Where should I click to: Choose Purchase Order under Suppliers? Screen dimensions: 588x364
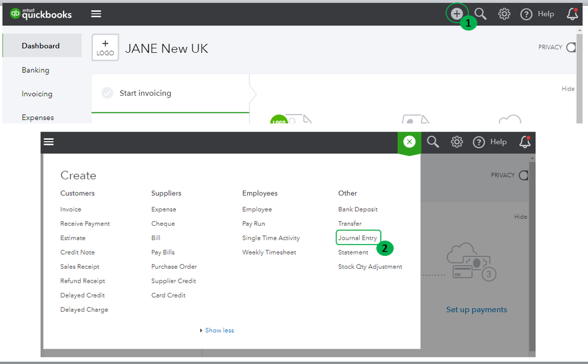point(174,266)
